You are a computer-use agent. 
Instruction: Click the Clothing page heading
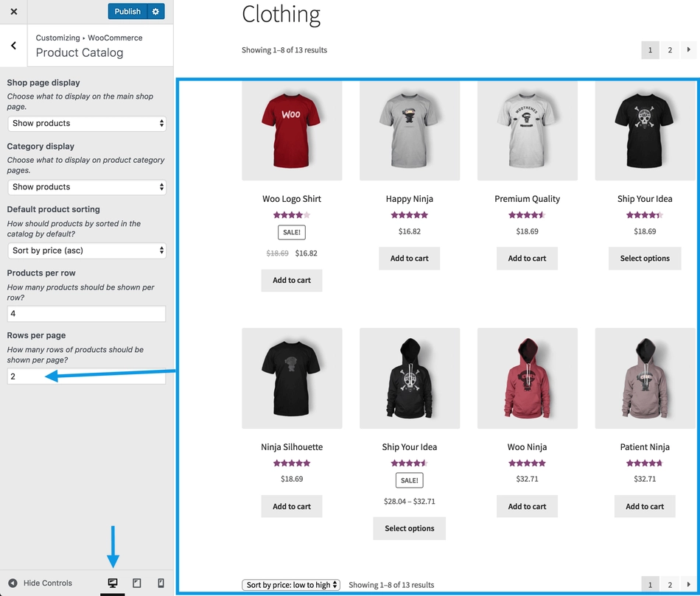coord(281,14)
